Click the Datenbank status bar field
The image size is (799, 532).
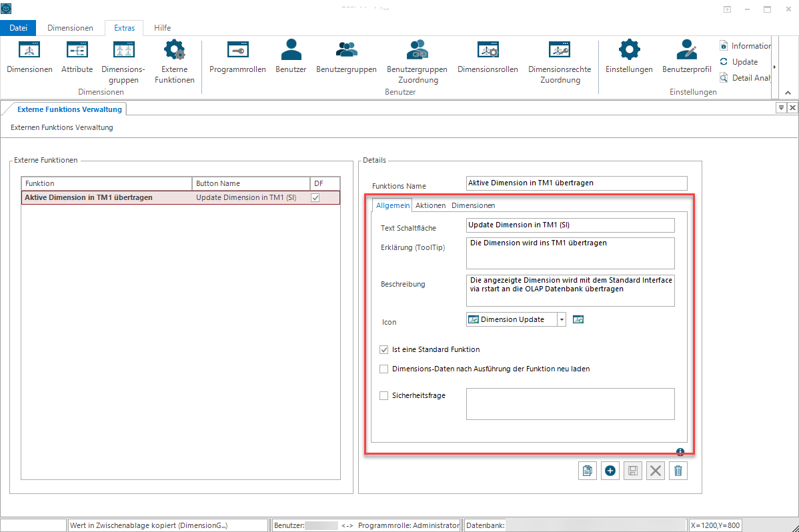576,525
